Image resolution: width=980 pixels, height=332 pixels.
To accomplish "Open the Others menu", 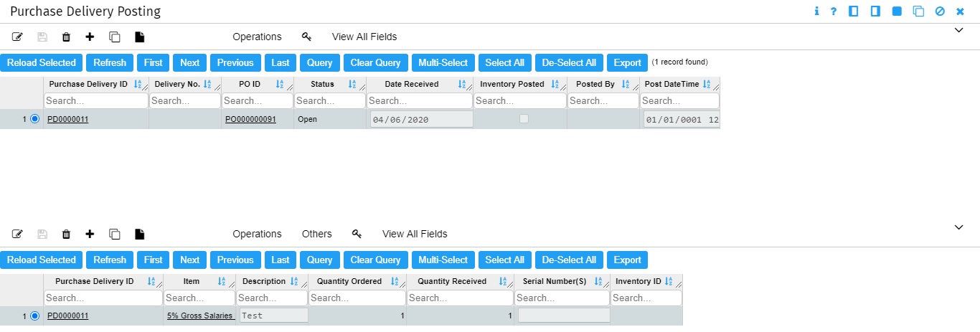I will pyautogui.click(x=317, y=234).
